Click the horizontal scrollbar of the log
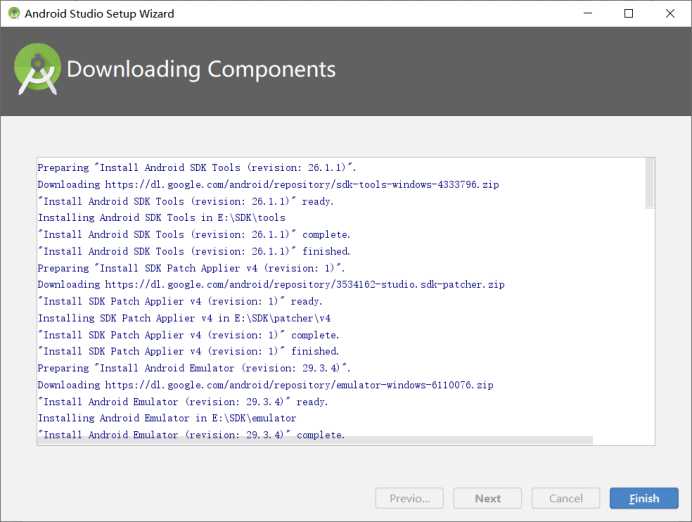 tap(315, 440)
